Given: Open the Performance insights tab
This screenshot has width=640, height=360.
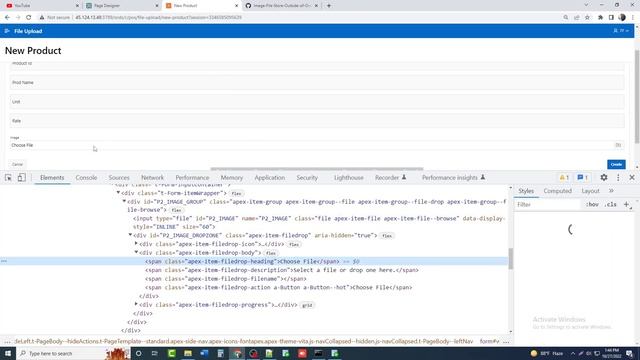Looking at the screenshot, I should point(453,178).
